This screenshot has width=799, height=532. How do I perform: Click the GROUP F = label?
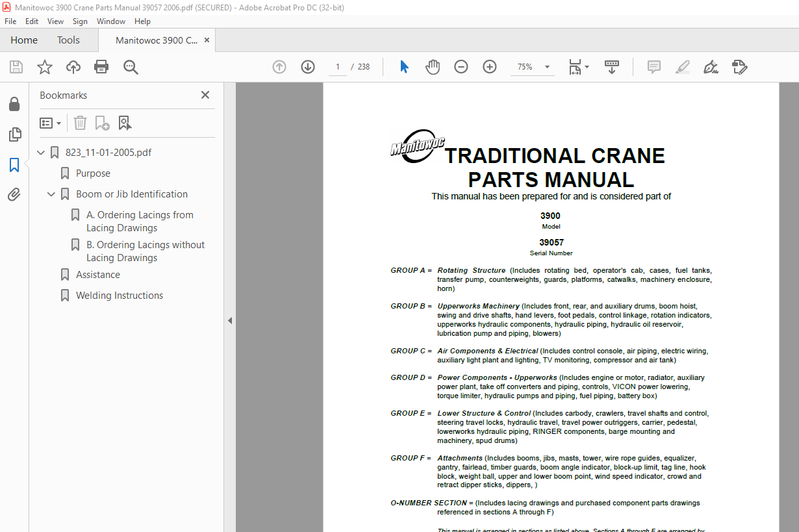tap(411, 458)
